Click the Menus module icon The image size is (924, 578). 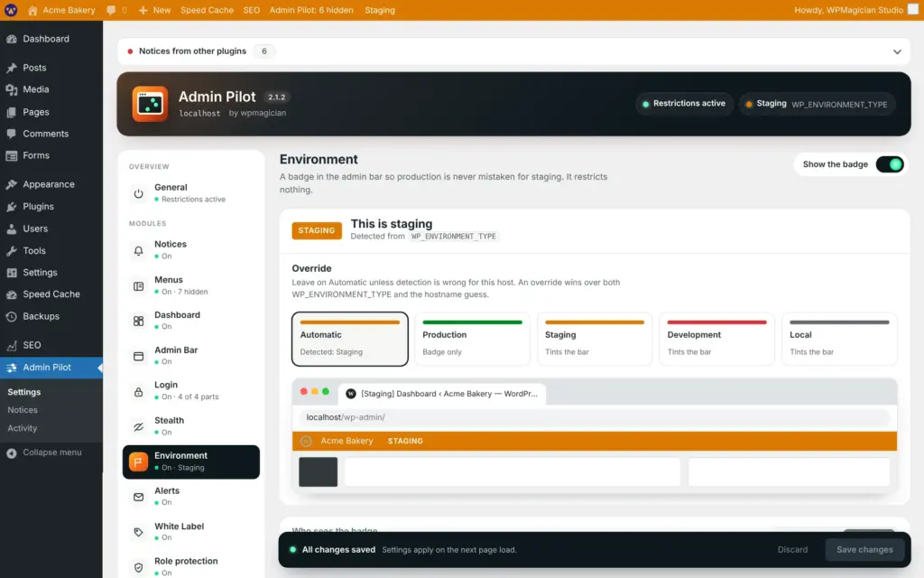138,286
